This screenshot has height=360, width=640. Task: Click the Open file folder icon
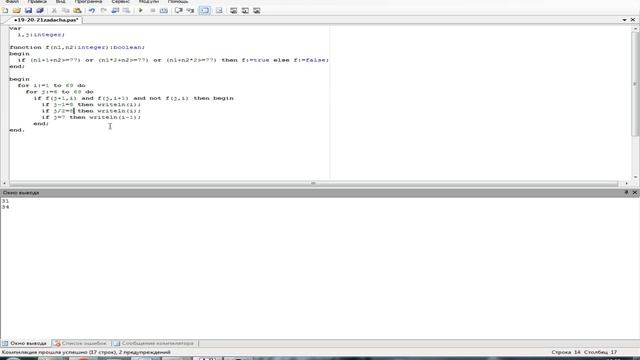click(x=17, y=11)
